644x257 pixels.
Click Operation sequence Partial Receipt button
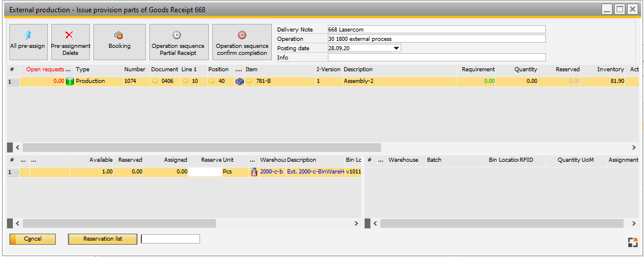[x=178, y=41]
